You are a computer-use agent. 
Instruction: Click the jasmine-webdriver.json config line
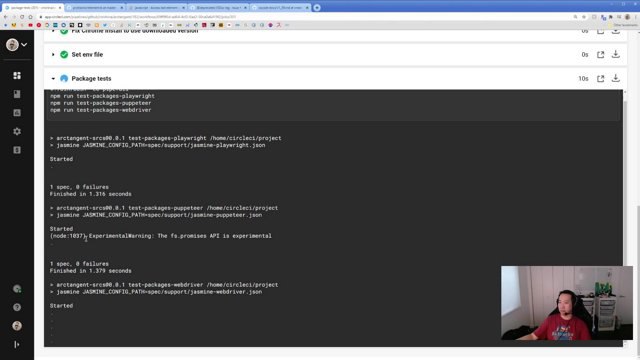(156, 292)
